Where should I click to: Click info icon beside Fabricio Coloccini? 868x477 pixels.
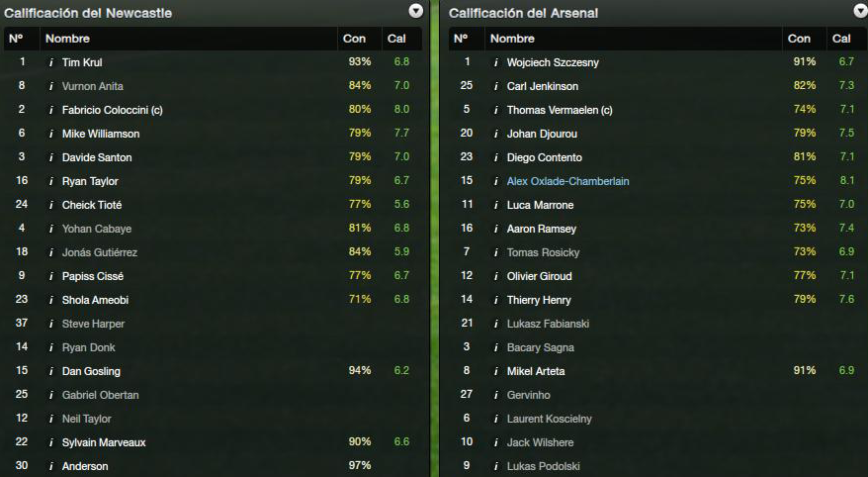pyautogui.click(x=51, y=110)
